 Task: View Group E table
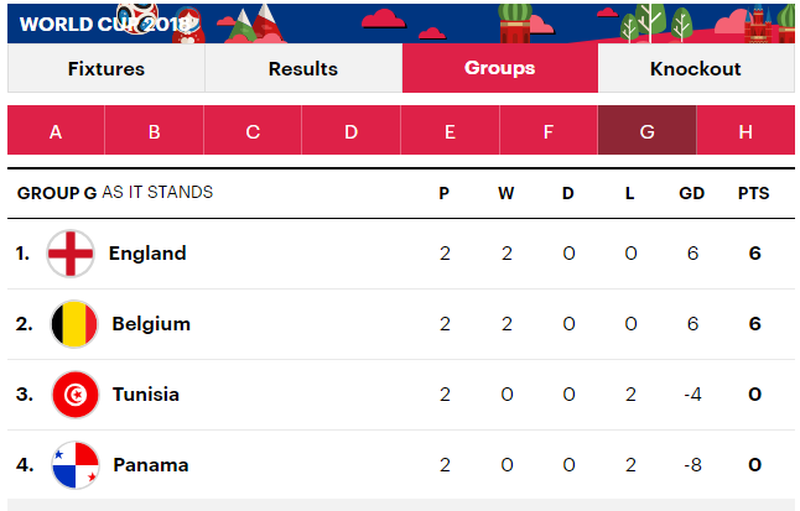(449, 131)
